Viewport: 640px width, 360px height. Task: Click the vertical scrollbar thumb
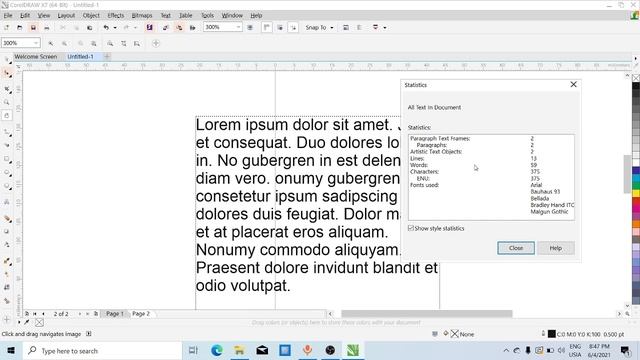click(x=627, y=174)
